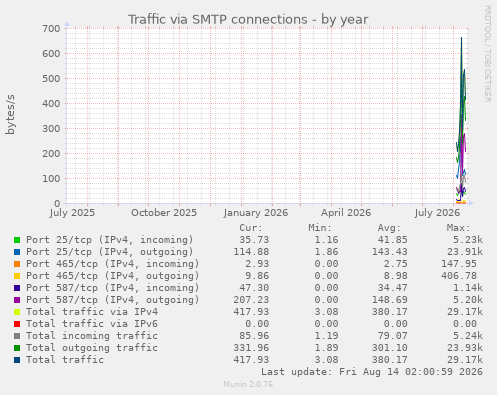Click the 'Cur:' column header
This screenshot has width=497, height=395.
coord(251,228)
